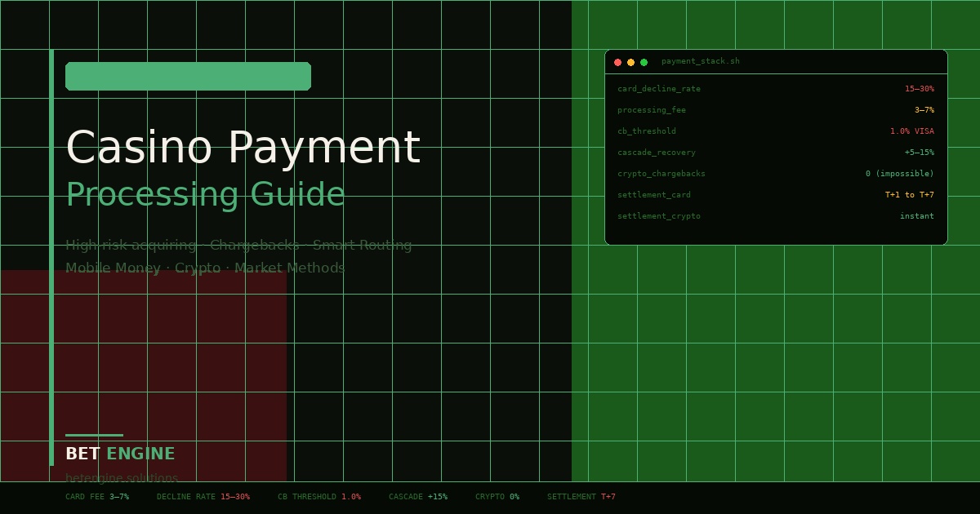980x514 pixels.
Task: Click the crypto_chargebacks label
Action: pos(661,174)
